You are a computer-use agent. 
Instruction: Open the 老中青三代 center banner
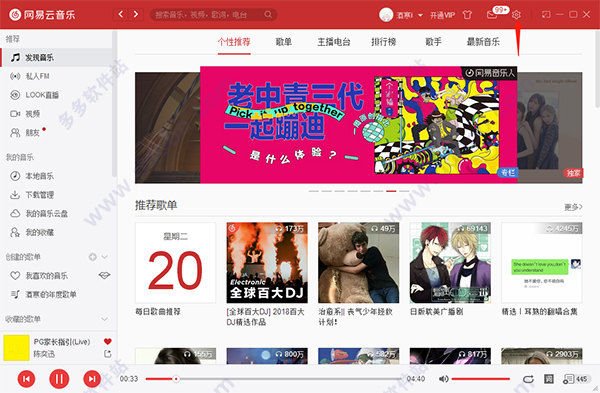(x=359, y=125)
